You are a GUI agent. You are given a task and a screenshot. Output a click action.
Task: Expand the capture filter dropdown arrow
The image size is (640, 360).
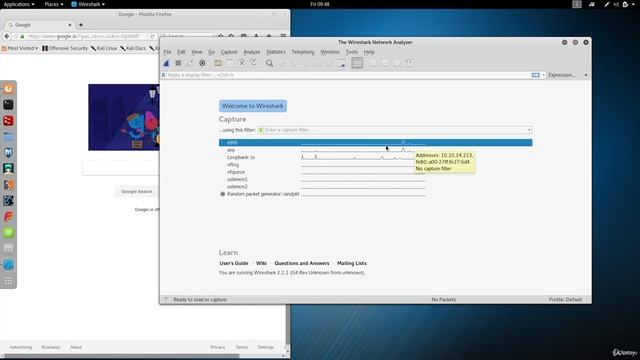tap(529, 130)
